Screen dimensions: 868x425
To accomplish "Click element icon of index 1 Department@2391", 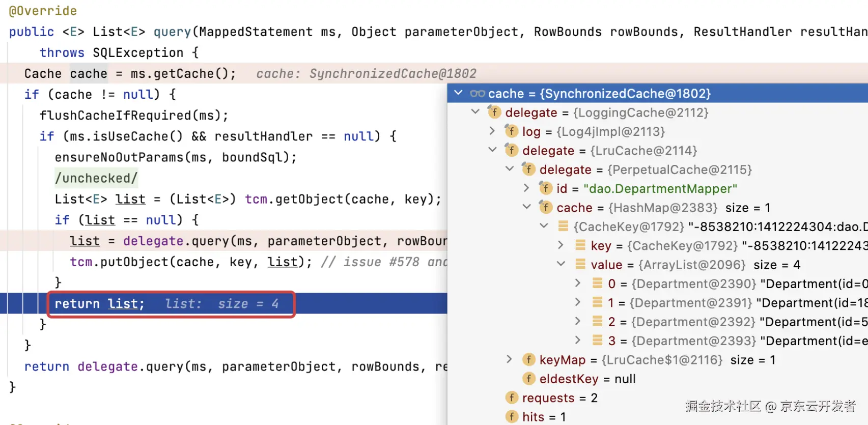I will (598, 302).
